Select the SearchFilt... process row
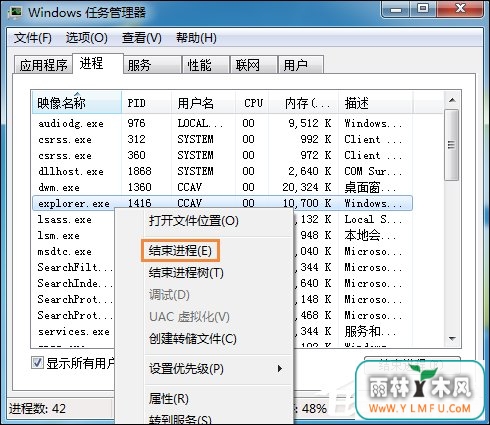Screen dimensions: 490x425 tap(73, 268)
